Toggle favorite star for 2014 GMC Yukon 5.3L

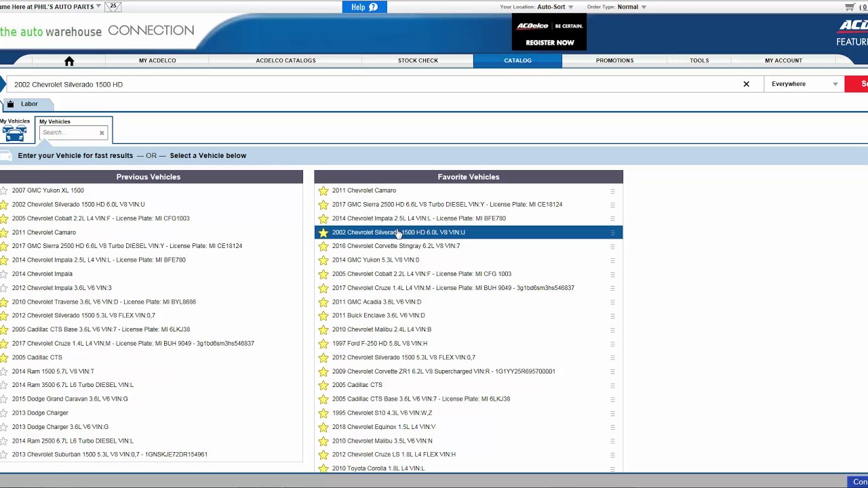(323, 260)
